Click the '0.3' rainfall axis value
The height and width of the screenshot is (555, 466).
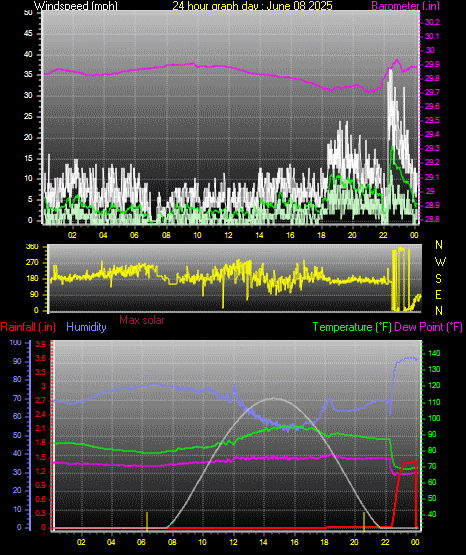click(41, 513)
